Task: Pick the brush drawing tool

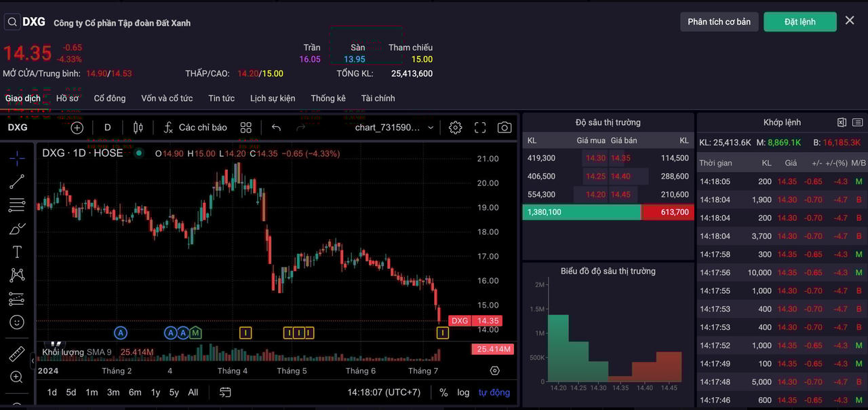Action: 17,229
